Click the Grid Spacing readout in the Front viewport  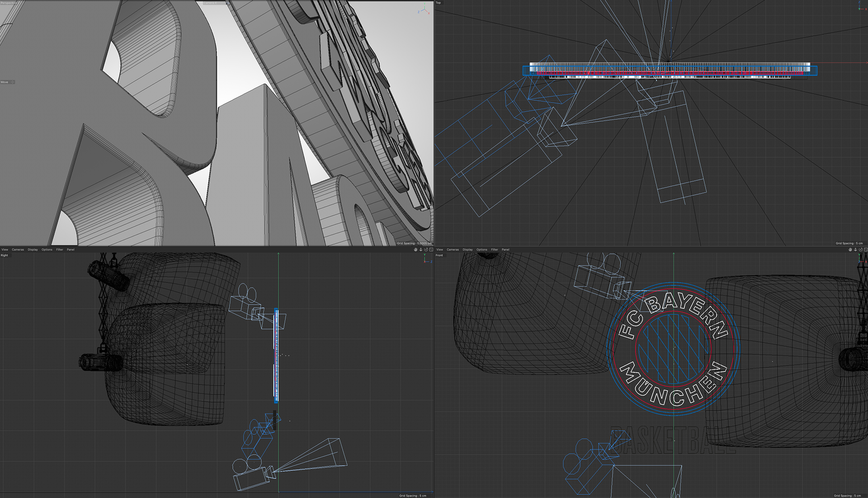[x=848, y=496]
